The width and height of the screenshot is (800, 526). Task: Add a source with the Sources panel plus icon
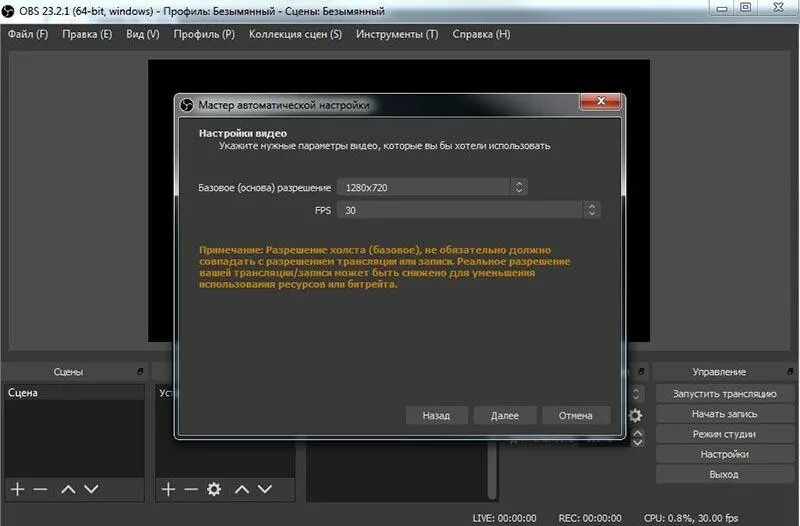[x=168, y=489]
